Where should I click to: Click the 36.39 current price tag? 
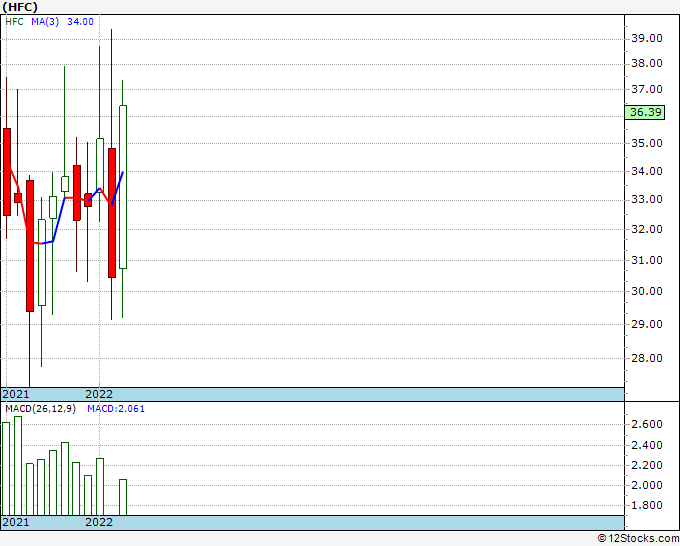[x=645, y=112]
